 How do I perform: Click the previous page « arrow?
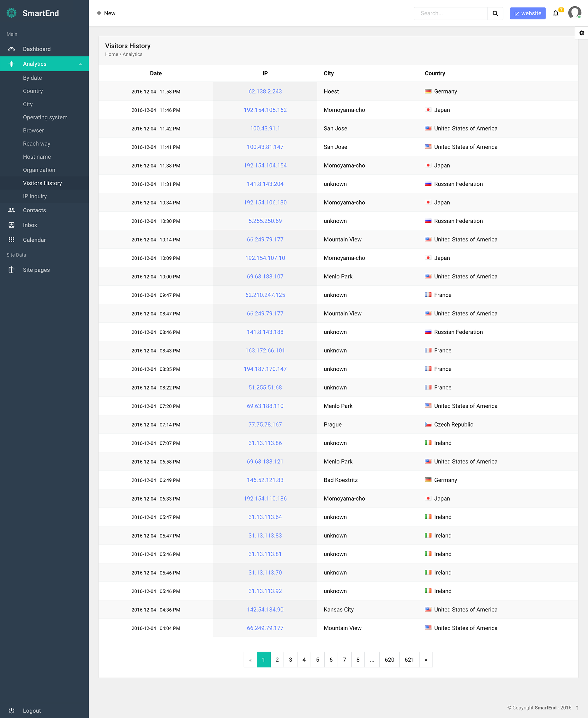[250, 660]
